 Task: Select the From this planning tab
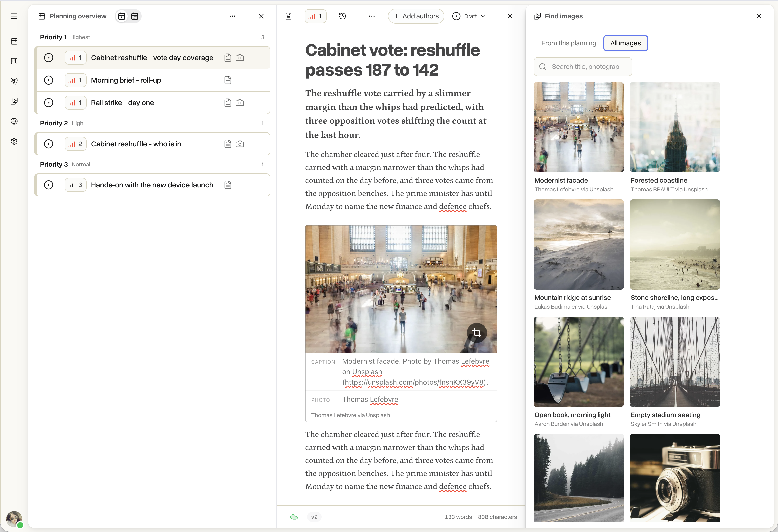pos(568,43)
